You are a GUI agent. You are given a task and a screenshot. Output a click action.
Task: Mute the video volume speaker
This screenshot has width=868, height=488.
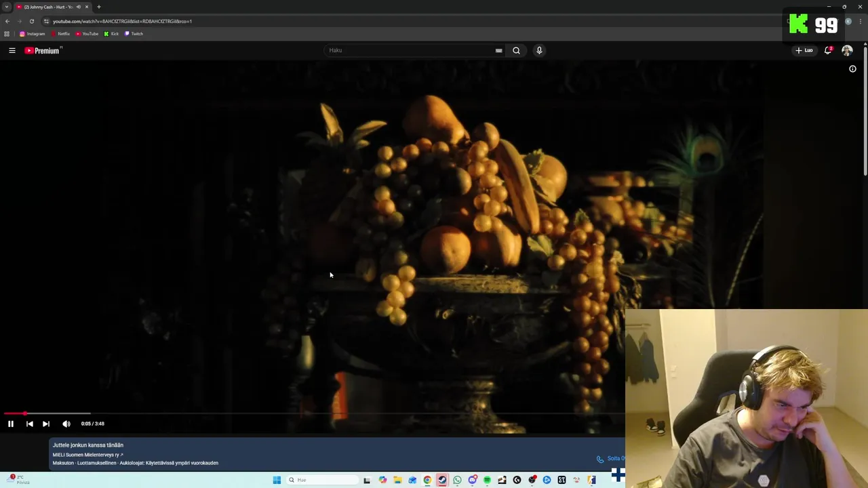pos(66,424)
